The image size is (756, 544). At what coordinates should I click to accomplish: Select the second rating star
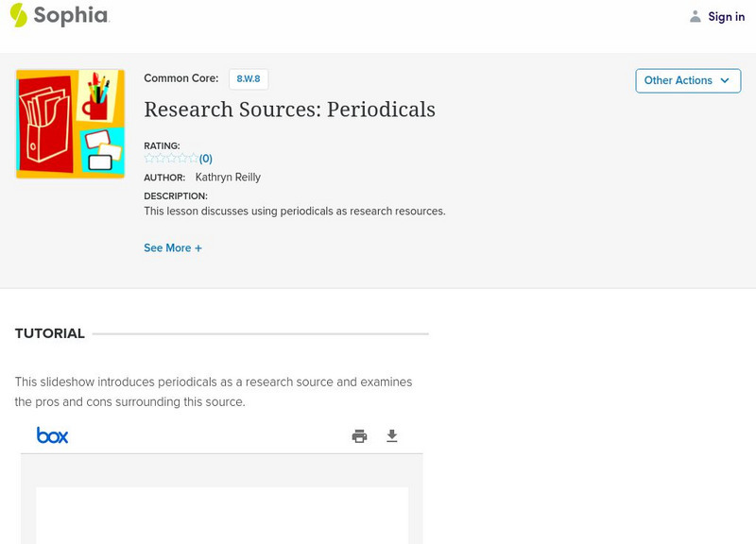click(x=161, y=159)
